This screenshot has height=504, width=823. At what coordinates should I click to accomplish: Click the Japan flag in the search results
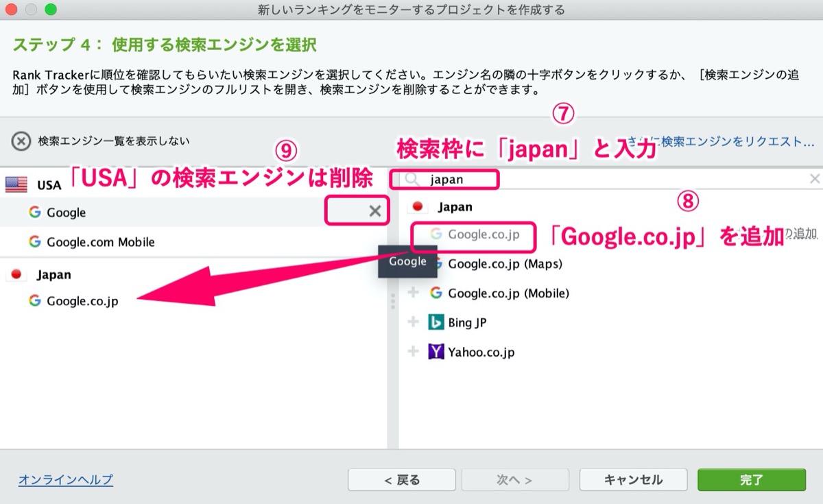pos(418,206)
